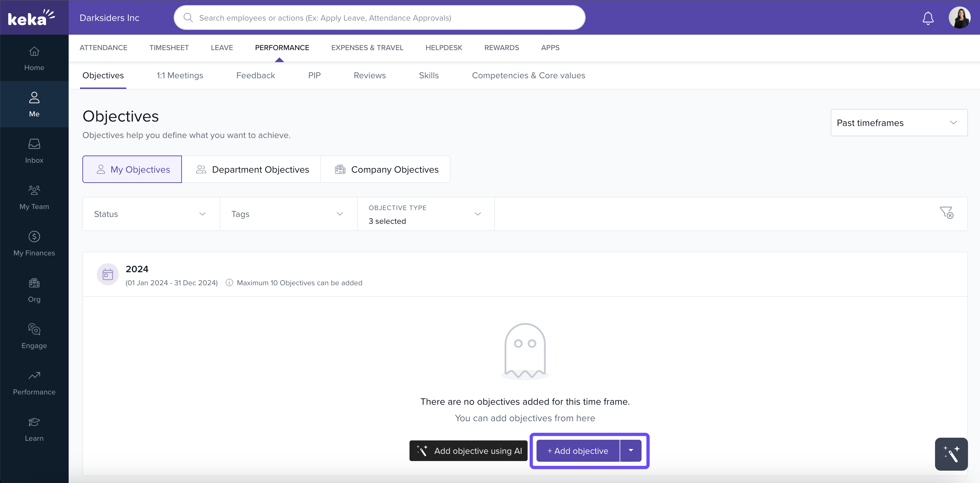This screenshot has height=483, width=980.
Task: Open Engage in sidebar
Action: (34, 336)
